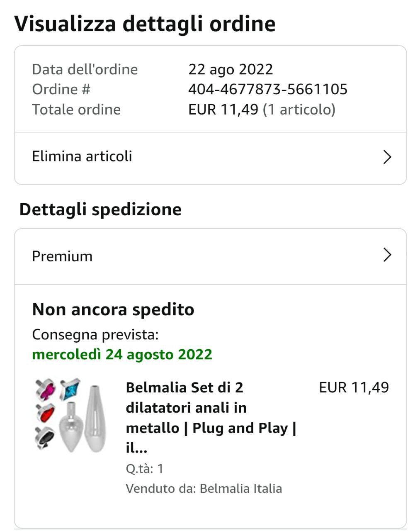Viewport: 420px width, 531px height.
Task: Click the Dettagli spedizione section heading
Action: (100, 209)
